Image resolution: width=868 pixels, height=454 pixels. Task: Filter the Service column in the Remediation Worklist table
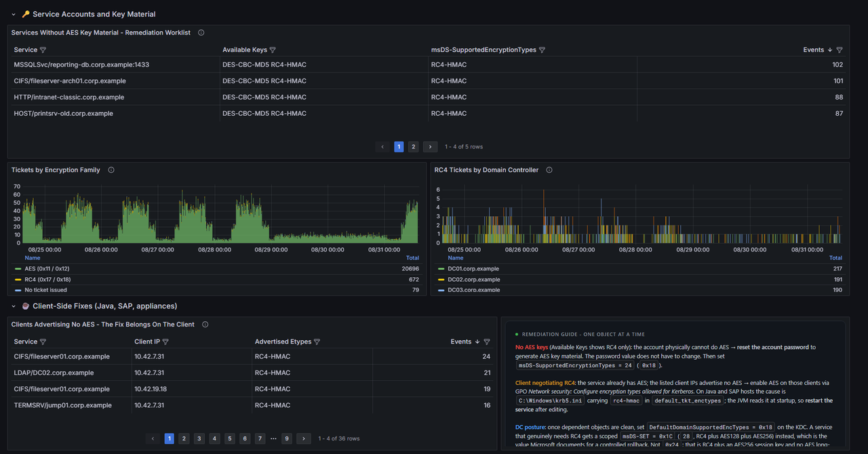coord(43,50)
